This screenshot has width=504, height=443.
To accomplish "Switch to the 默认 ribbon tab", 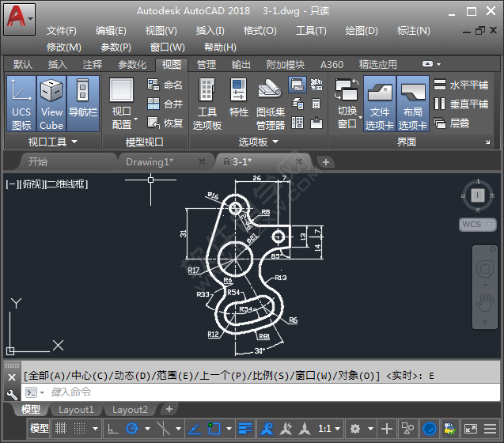I will pyautogui.click(x=23, y=65).
